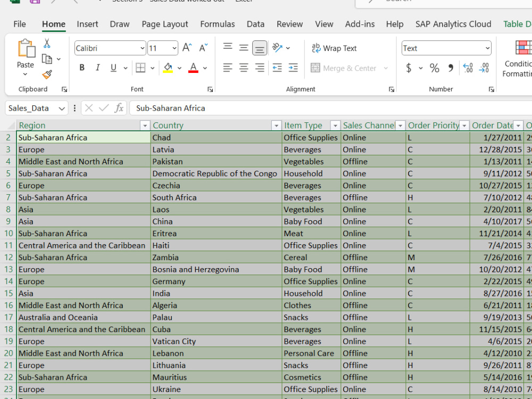This screenshot has width=532, height=399.
Task: Expand the Calibri font name dropdown
Action: click(x=143, y=48)
